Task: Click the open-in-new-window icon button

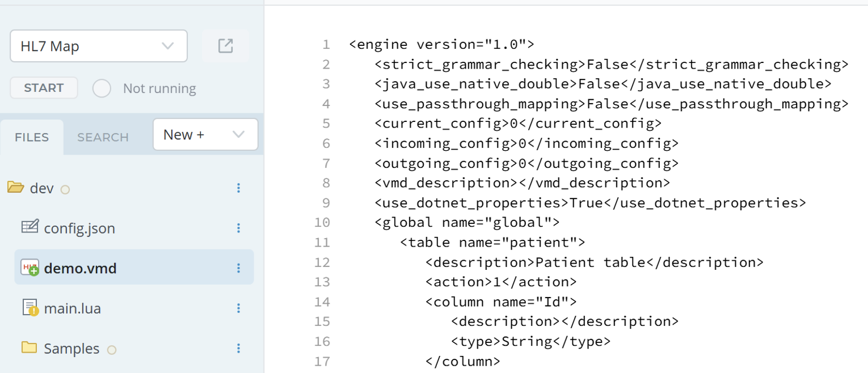Action: coord(226,46)
